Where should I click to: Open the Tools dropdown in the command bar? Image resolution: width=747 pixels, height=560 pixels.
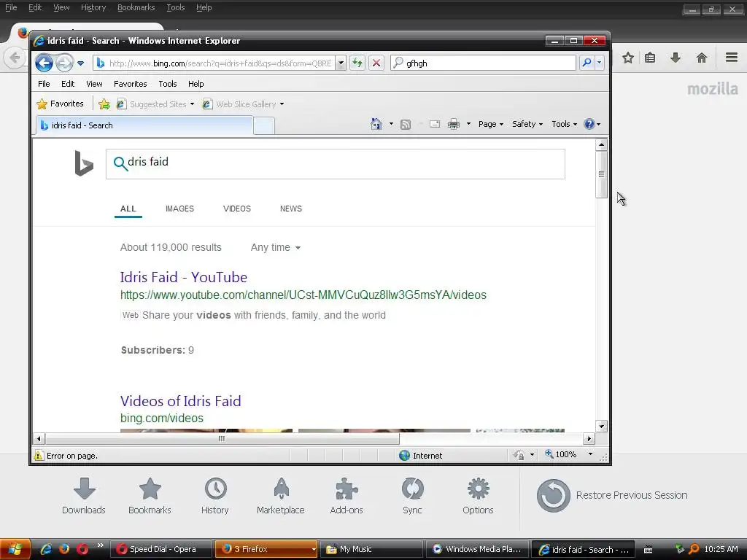coord(564,124)
